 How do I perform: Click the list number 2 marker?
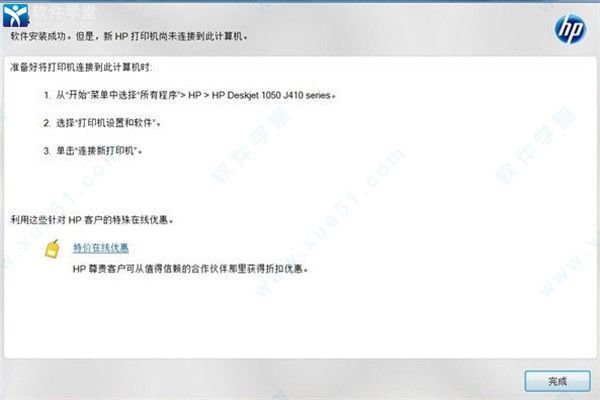coord(47,123)
